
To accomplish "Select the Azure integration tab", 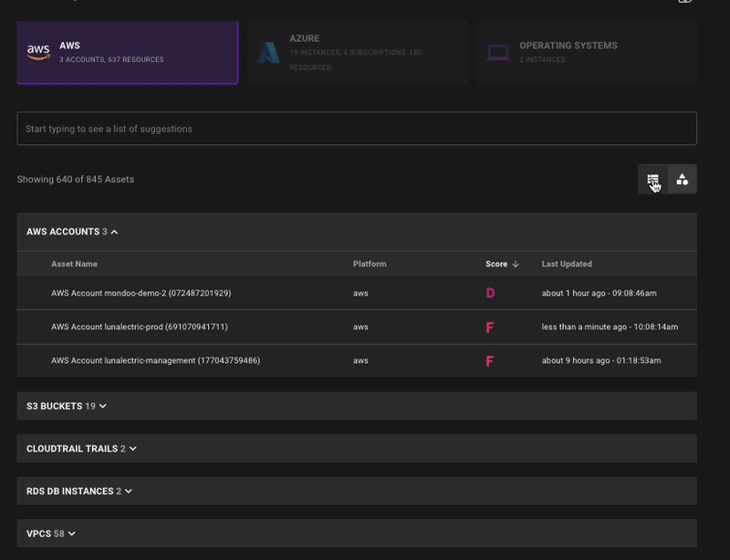I will point(355,53).
